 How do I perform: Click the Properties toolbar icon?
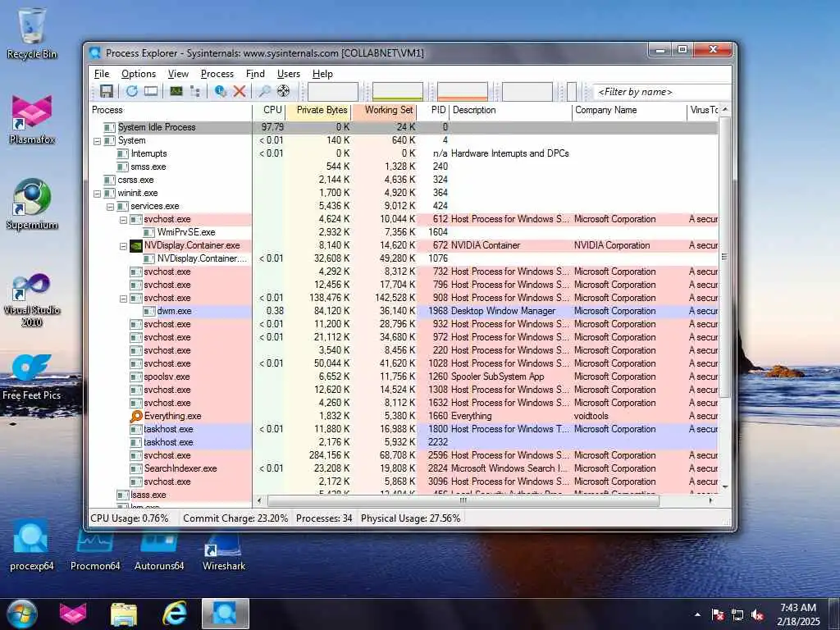pyautogui.click(x=220, y=91)
